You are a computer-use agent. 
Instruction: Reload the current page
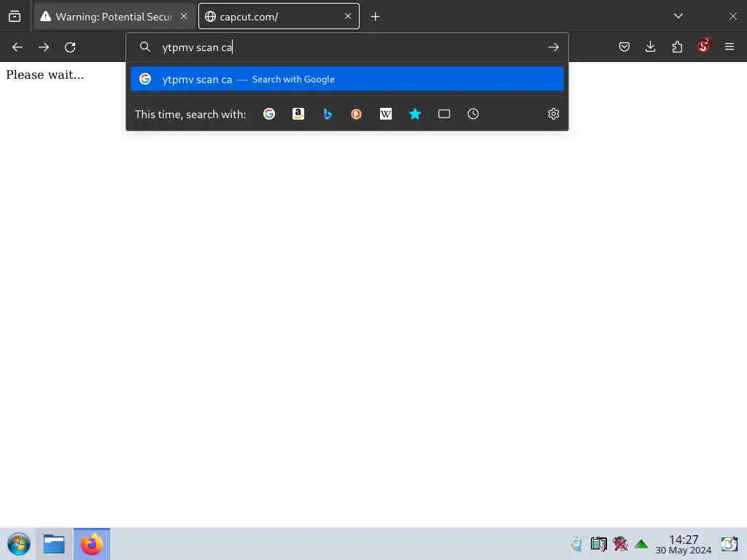[x=70, y=47]
